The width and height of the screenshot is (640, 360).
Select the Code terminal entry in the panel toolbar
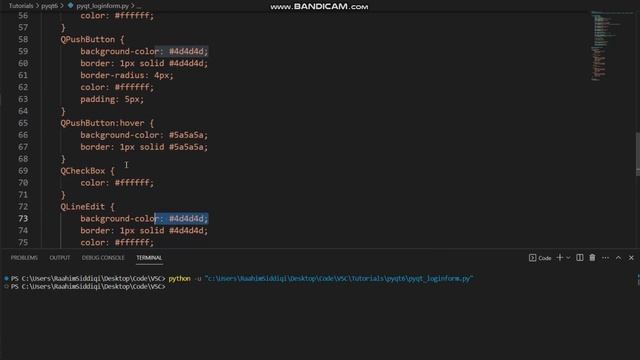point(540,258)
